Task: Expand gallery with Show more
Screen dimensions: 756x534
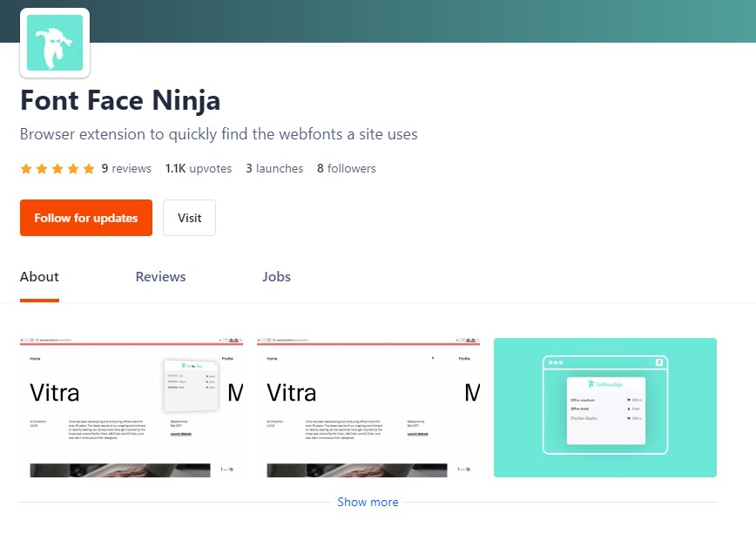Action: [368, 502]
